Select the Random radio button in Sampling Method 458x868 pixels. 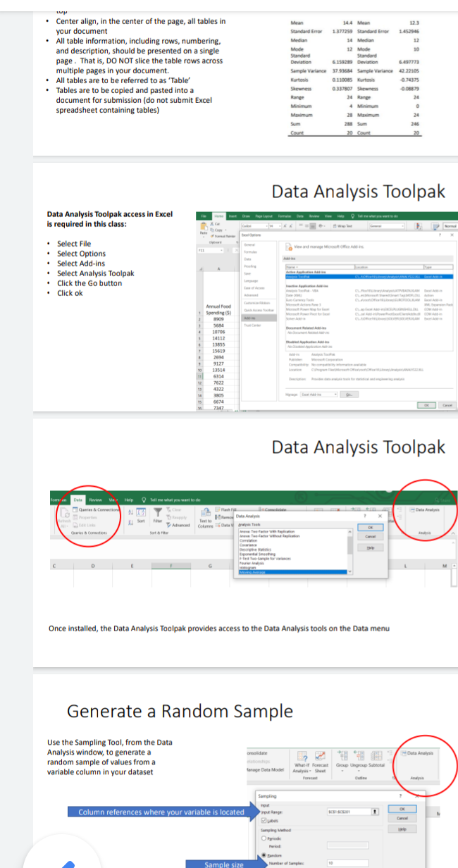(263, 855)
